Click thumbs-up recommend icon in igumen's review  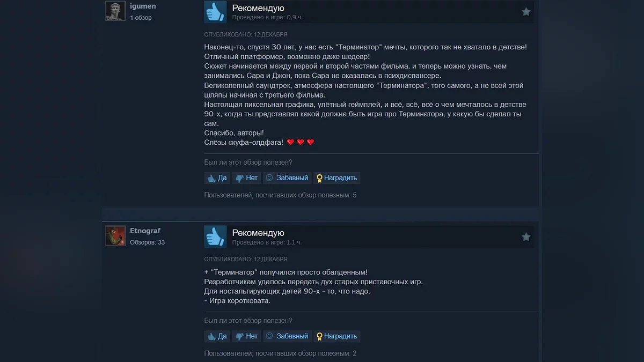[215, 12]
